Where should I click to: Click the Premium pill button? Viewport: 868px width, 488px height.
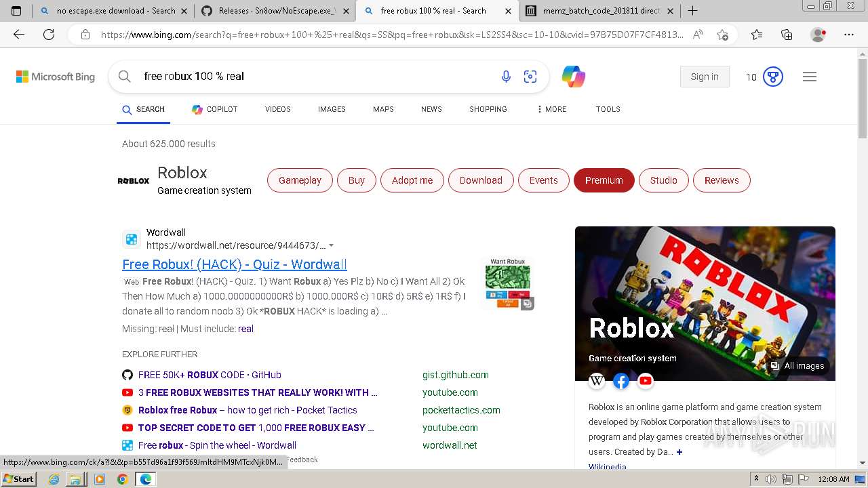point(604,180)
